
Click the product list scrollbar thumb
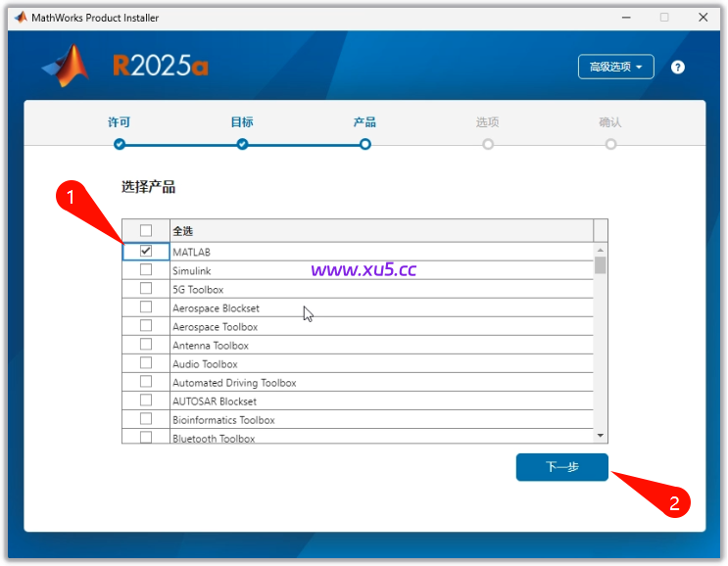click(600, 265)
